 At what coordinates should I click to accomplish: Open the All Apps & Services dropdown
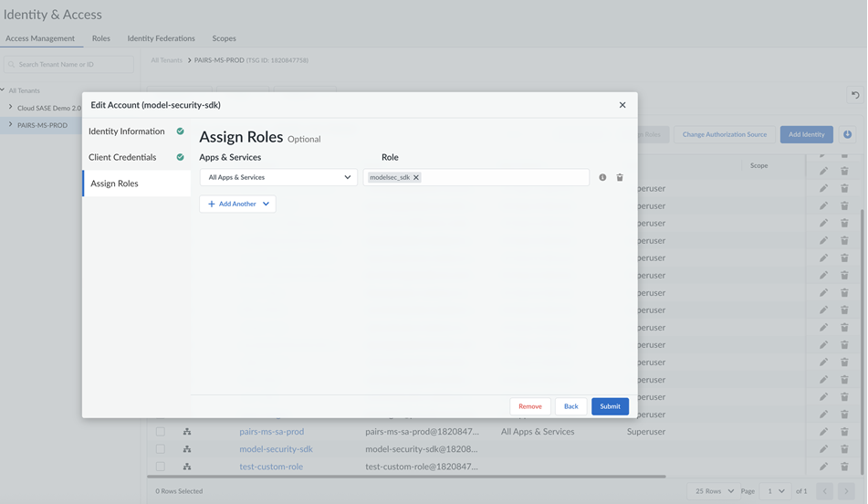(x=278, y=177)
